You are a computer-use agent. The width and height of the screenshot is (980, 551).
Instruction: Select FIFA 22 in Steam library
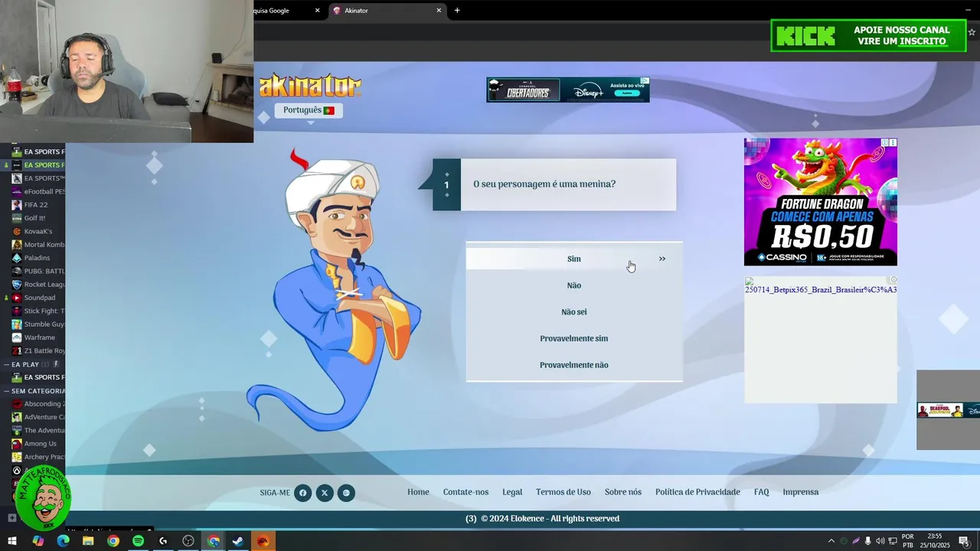coord(38,205)
